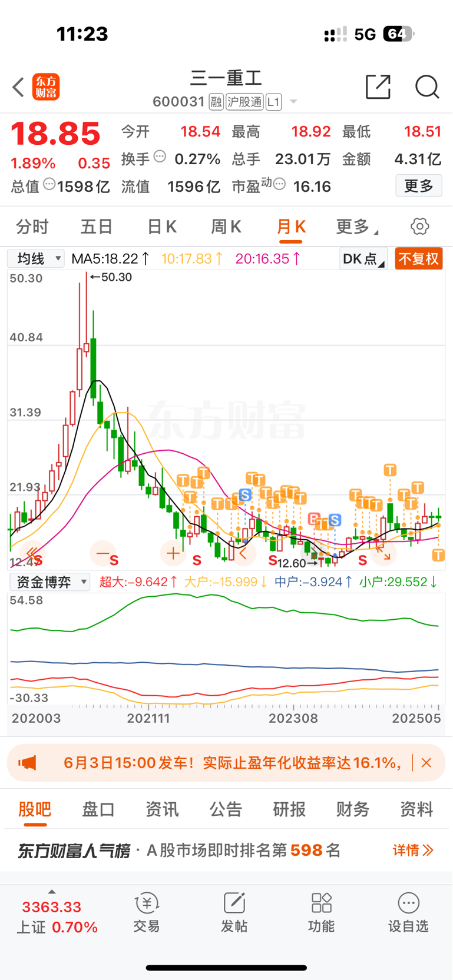Tap the pink B buy marker on chart
The width and height of the screenshot is (453, 980).
tap(314, 519)
